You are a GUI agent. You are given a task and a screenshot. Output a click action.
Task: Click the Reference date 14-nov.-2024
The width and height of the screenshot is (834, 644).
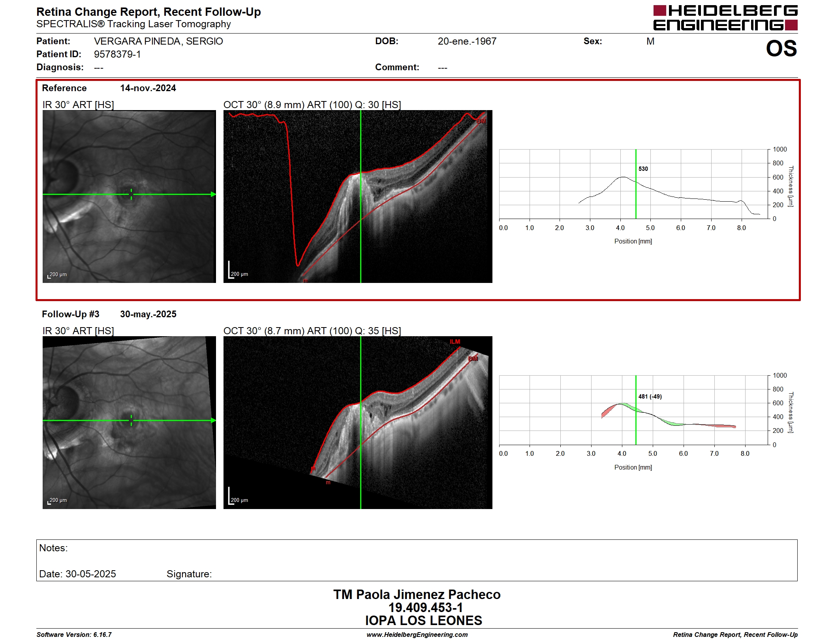coord(148,88)
